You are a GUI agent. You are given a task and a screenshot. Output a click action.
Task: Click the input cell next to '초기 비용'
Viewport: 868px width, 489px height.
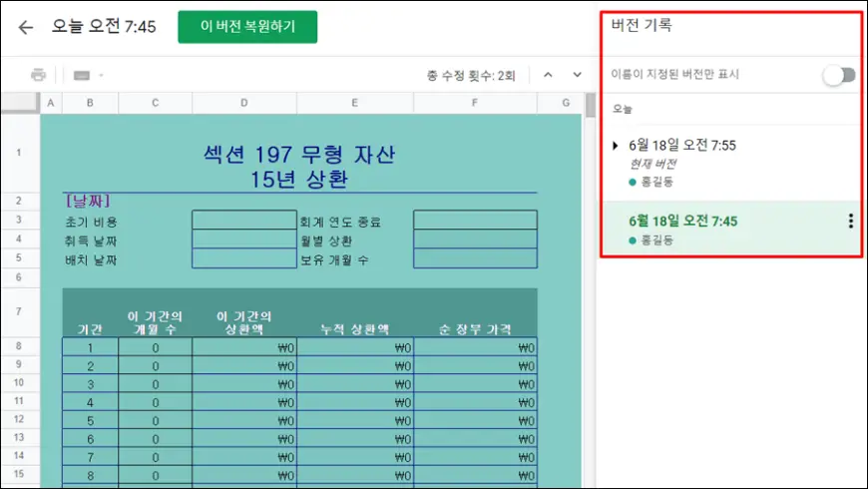click(242, 221)
